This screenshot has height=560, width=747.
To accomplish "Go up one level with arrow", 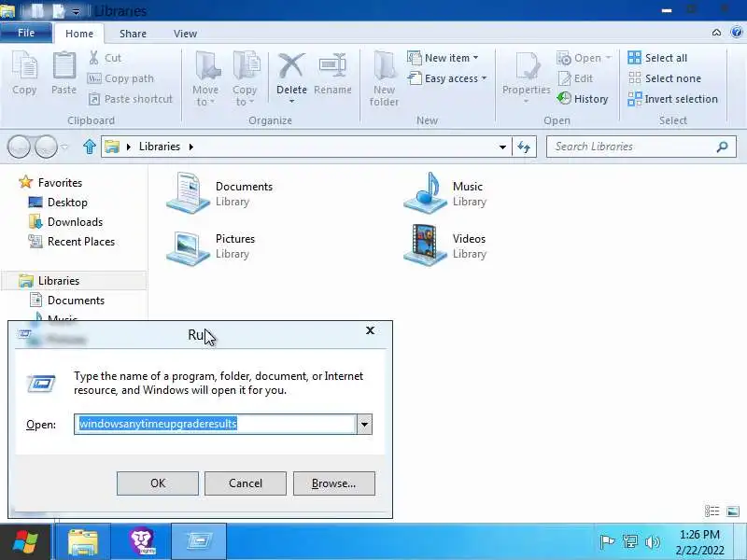I will pos(89,147).
